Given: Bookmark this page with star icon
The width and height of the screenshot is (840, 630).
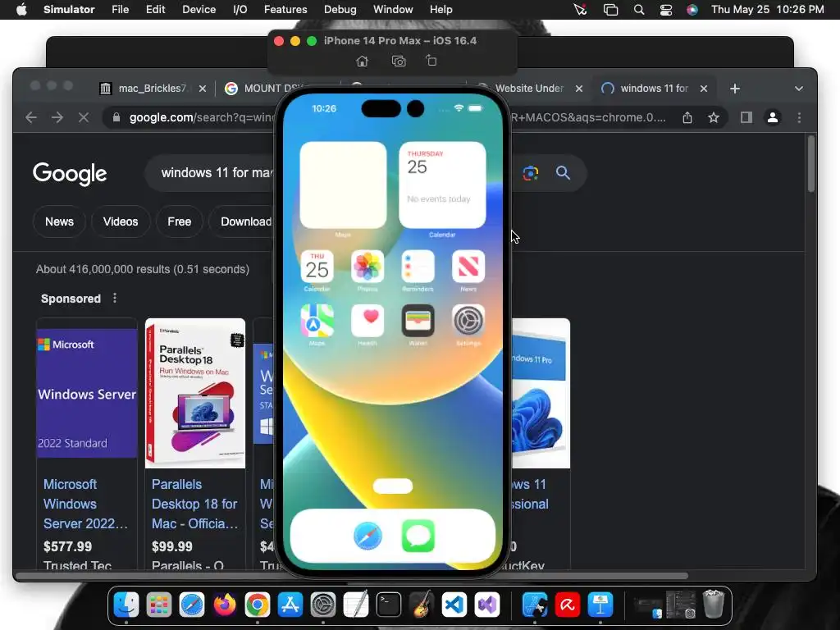Looking at the screenshot, I should coord(713,117).
